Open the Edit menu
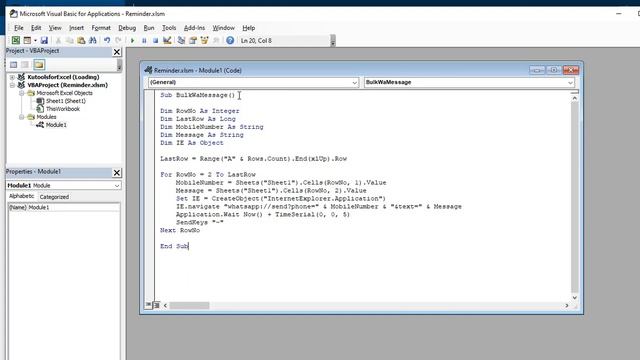The image size is (640, 360). pyautogui.click(x=36, y=28)
